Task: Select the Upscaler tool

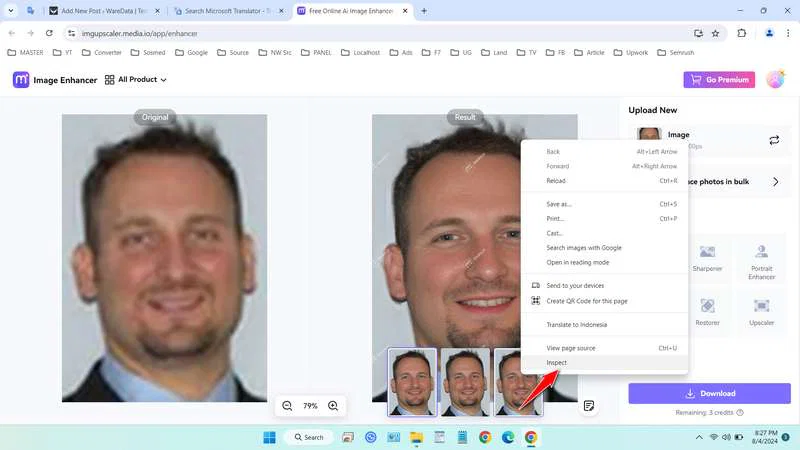Action: pos(761,312)
